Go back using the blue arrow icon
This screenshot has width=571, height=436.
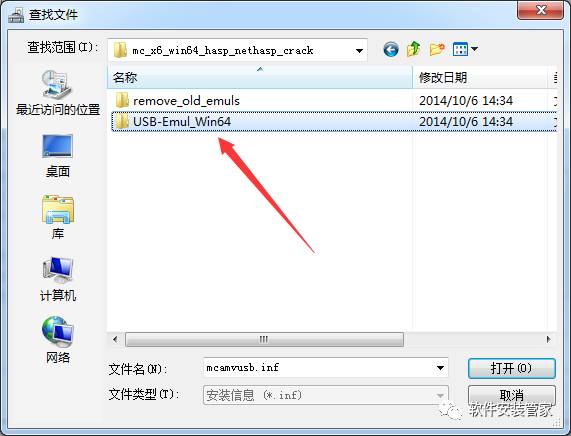[x=391, y=50]
